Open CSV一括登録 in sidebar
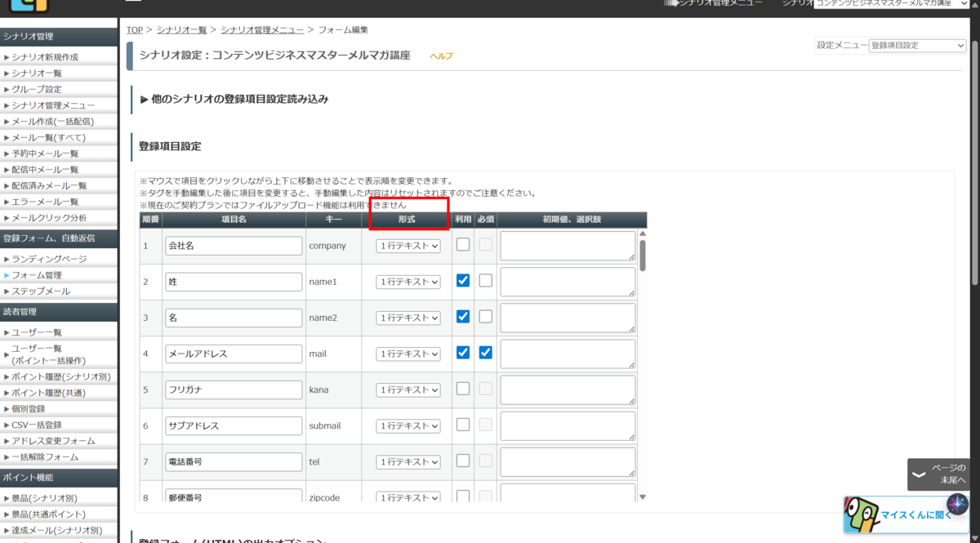The height and width of the screenshot is (543, 980). [37, 425]
